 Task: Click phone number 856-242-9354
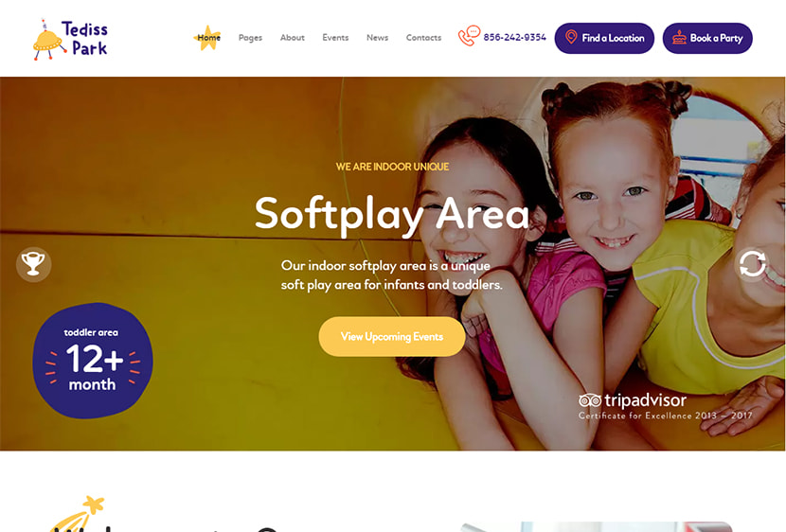[x=515, y=37]
